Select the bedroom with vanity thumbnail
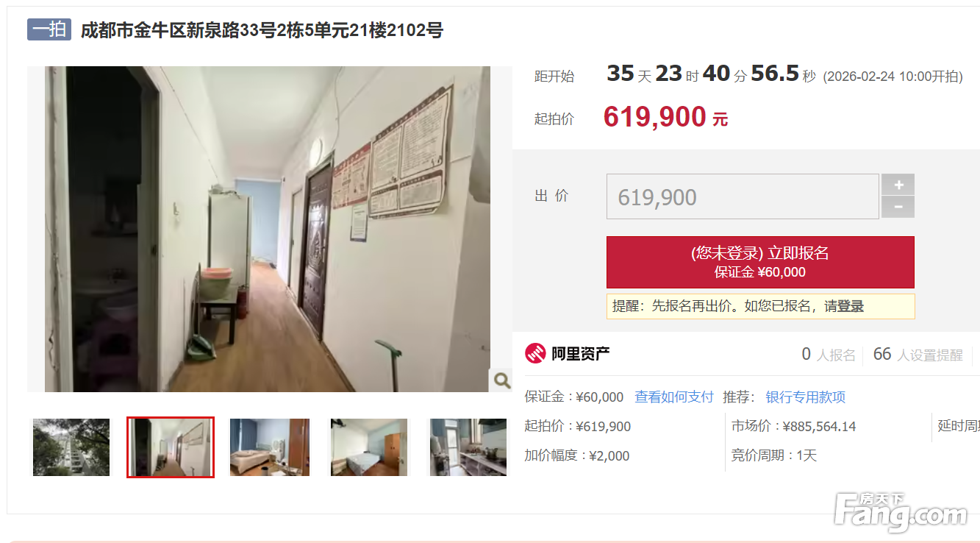 click(x=270, y=447)
